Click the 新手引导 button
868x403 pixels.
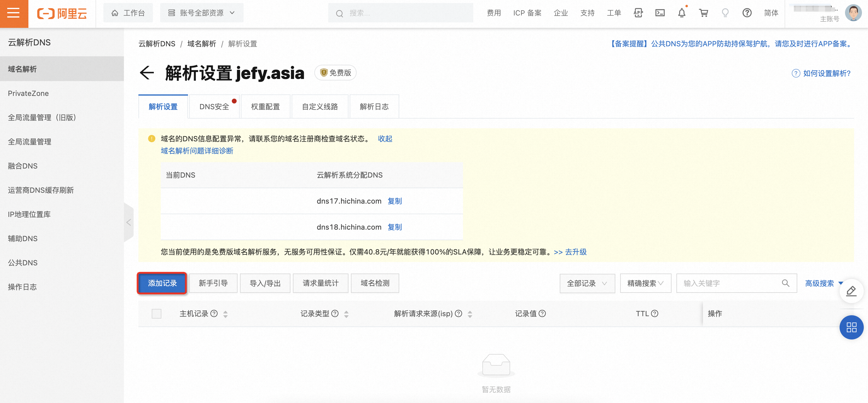pyautogui.click(x=213, y=283)
